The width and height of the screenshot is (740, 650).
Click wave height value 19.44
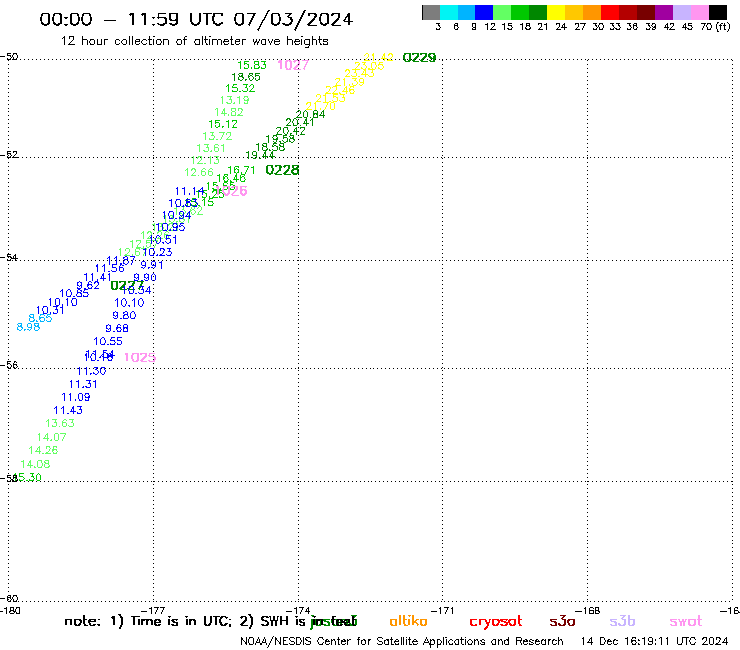tap(260, 155)
